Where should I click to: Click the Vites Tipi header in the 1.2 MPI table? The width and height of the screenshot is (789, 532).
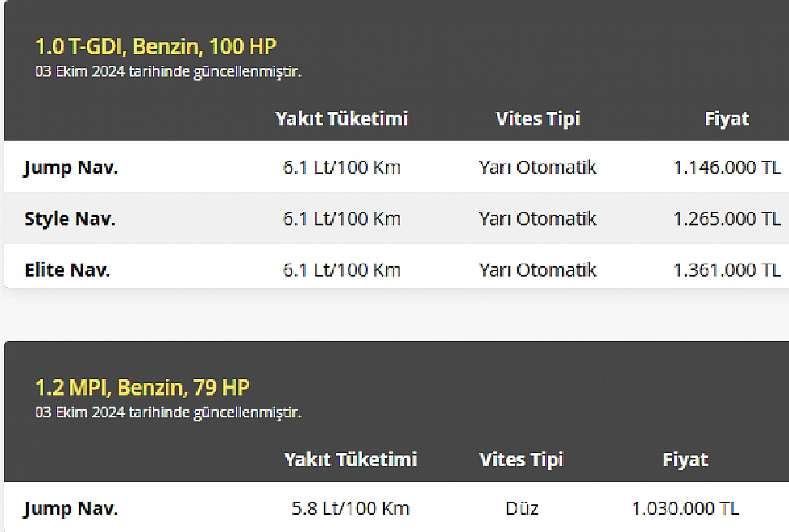point(521,459)
